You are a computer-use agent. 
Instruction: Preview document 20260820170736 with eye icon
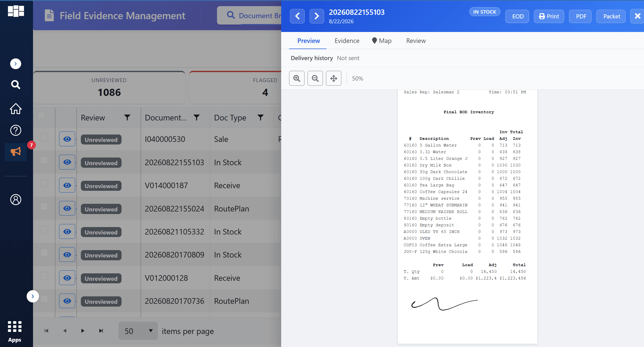[67, 301]
